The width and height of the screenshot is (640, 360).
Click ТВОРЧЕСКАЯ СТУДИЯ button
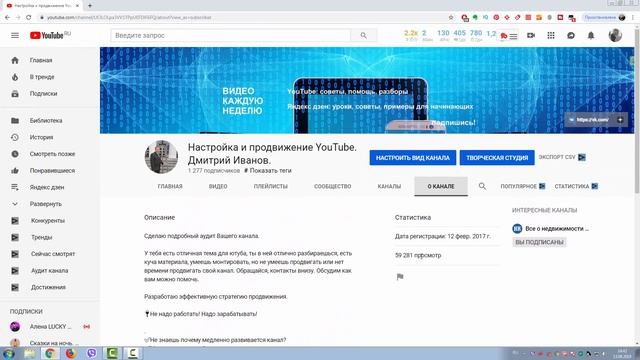[497, 158]
